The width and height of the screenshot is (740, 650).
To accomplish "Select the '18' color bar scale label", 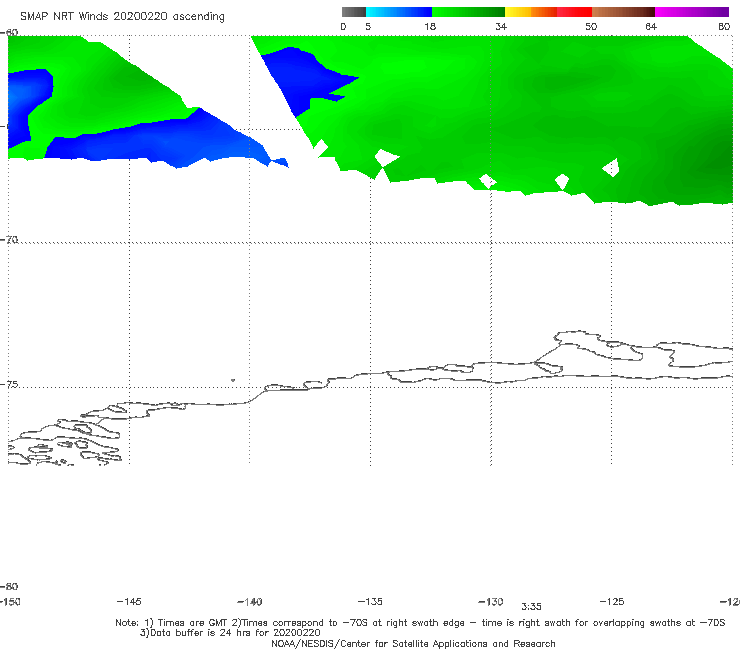I will click(x=430, y=27).
